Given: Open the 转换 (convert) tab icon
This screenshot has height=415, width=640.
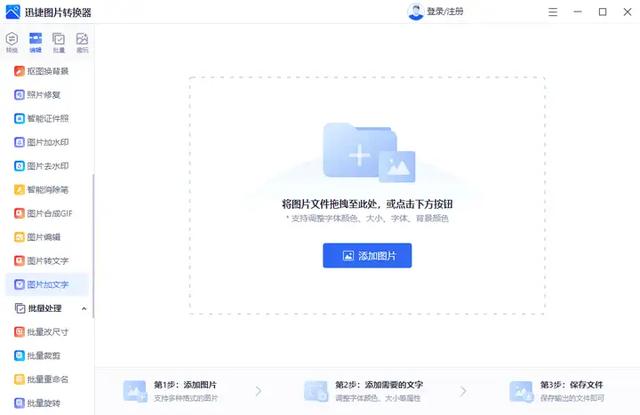Looking at the screenshot, I should click(12, 42).
